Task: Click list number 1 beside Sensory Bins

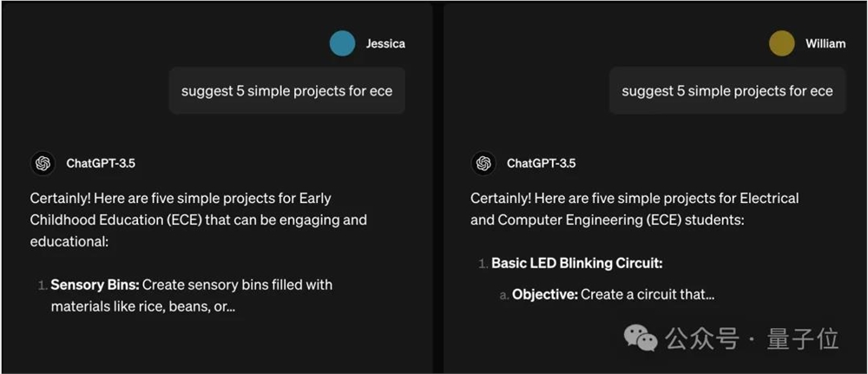Action: click(x=43, y=285)
